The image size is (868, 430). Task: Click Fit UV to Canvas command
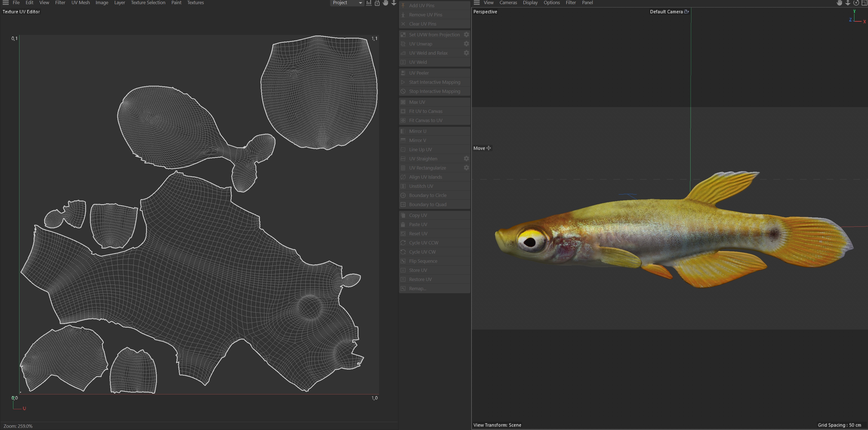[x=426, y=111]
